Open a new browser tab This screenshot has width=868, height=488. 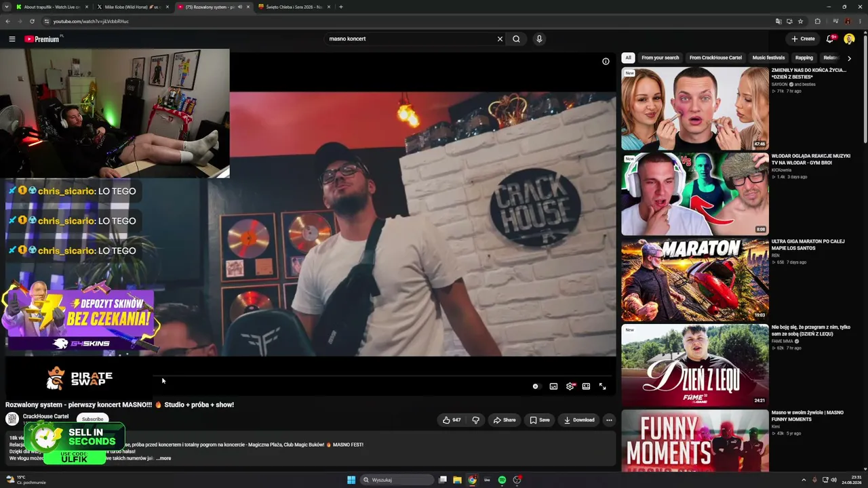click(x=340, y=7)
